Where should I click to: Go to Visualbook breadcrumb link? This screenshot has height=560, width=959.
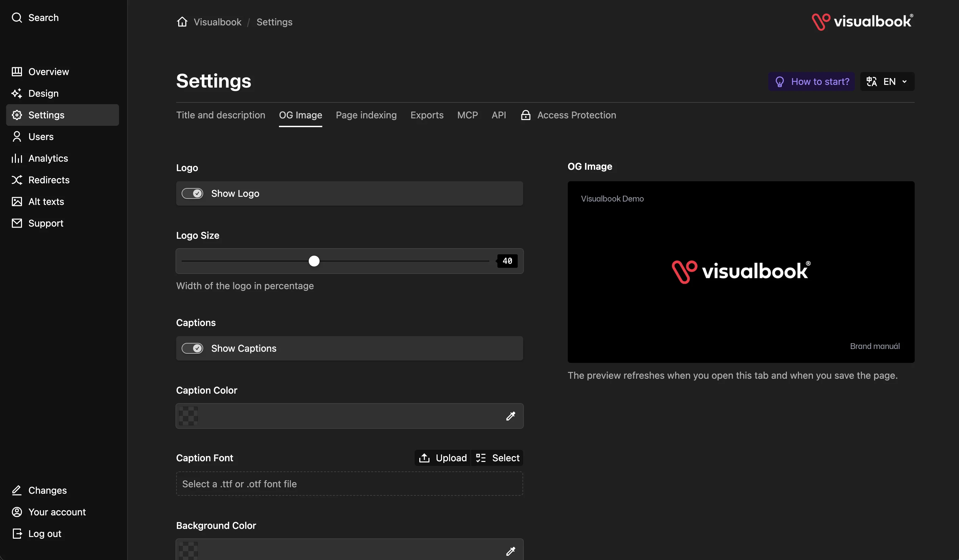(217, 22)
